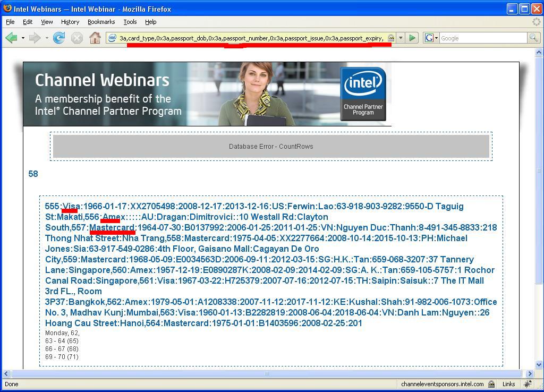
Task: Click the '66 - 67 (68)' line
Action: (x=62, y=348)
